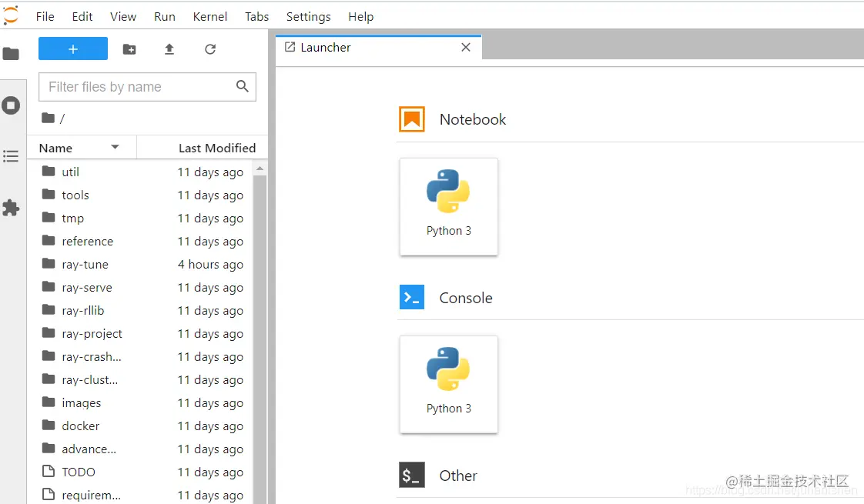The image size is (864, 504).
Task: Select the ray-crash... folder
Action: (140, 357)
